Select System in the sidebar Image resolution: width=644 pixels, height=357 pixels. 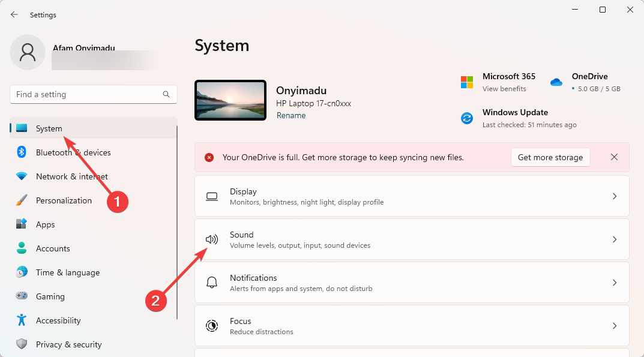pos(94,128)
